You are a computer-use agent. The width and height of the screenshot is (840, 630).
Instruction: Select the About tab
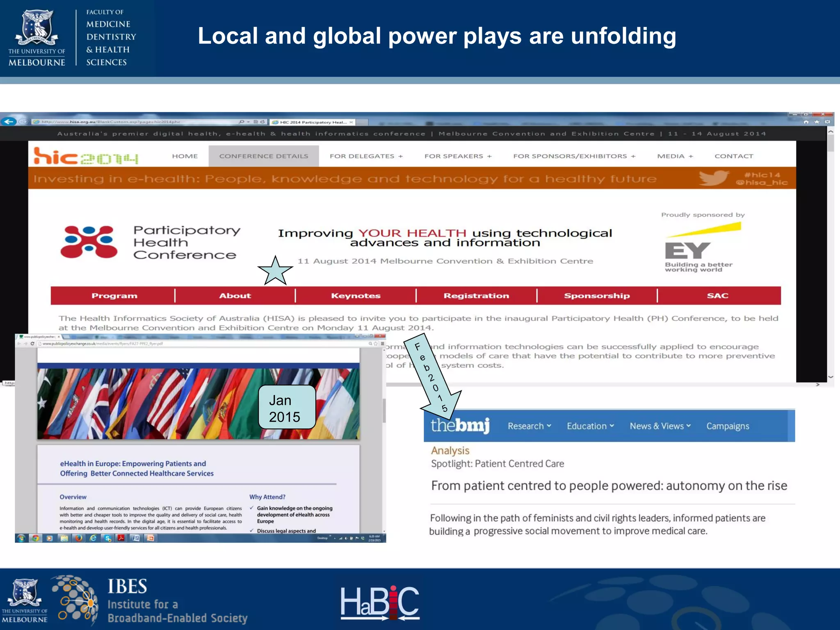tap(235, 296)
